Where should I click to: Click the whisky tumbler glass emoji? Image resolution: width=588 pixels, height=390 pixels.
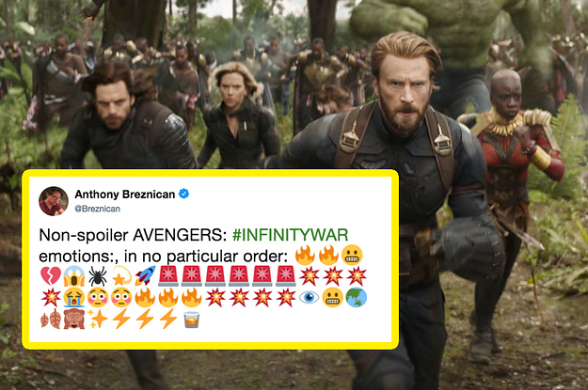coord(191,320)
